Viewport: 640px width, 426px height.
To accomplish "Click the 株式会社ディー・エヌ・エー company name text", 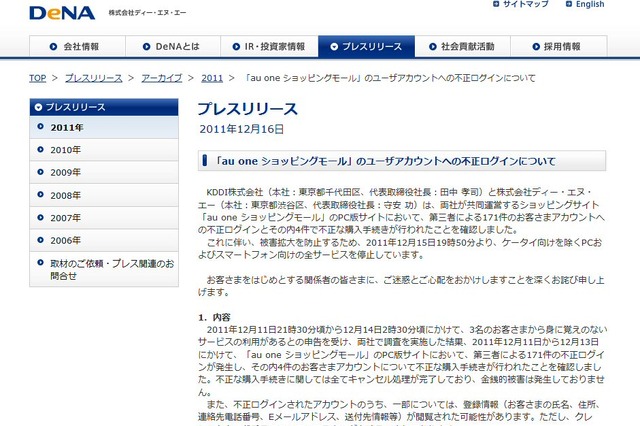I will 147,13.
